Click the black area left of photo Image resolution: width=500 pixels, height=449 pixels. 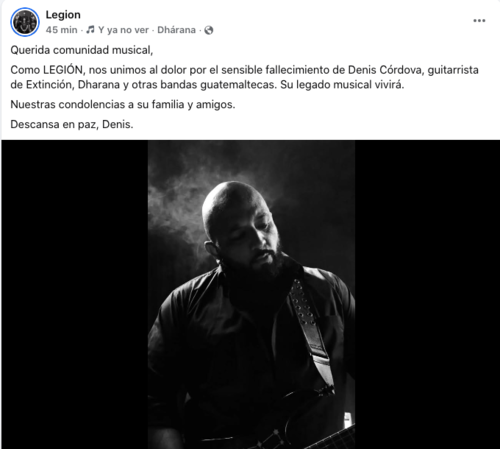[x=75, y=295]
